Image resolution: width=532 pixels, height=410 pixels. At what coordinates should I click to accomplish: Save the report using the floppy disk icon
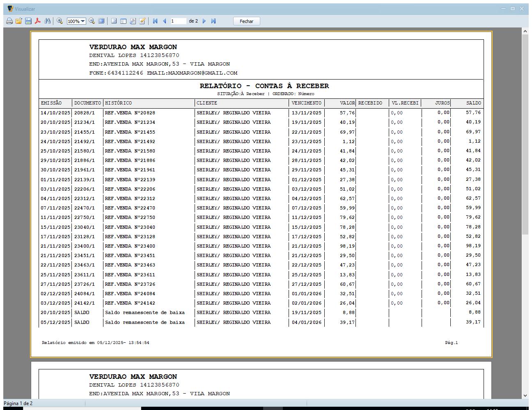[x=28, y=21]
